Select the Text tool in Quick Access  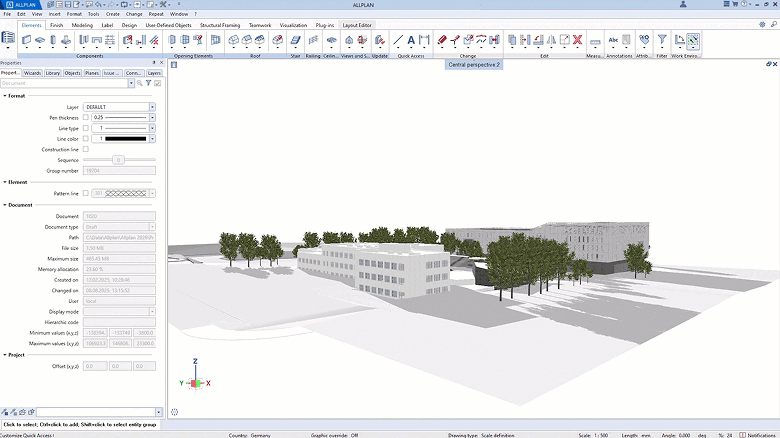pos(411,40)
